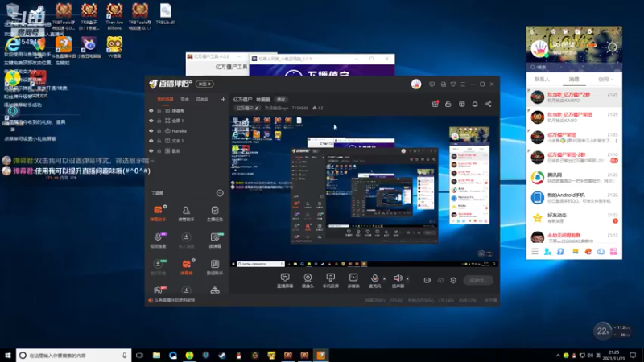
Task: Click the QQ search box
Action: point(574,67)
